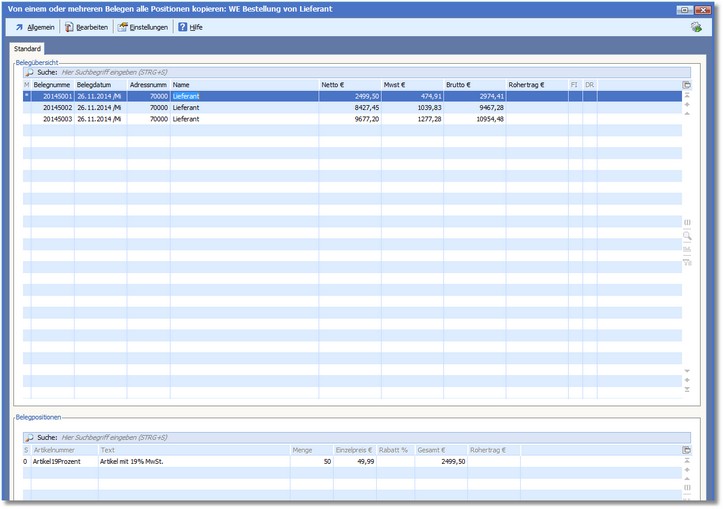Toggle the mark cell for Beleg 20145003
This screenshot has width=723, height=509.
27,118
